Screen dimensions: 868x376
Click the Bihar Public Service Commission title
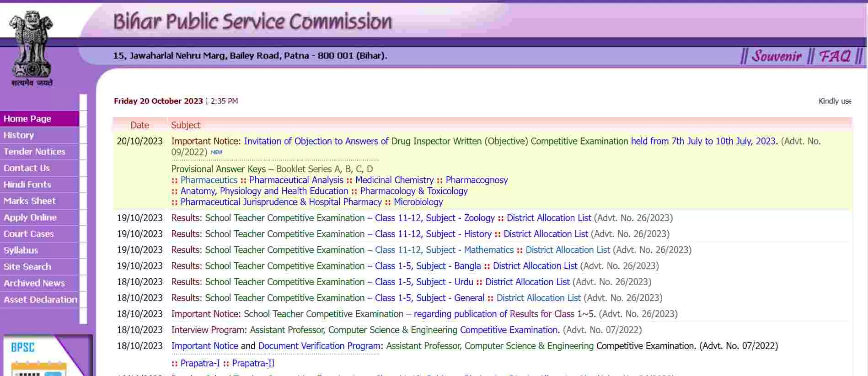252,22
